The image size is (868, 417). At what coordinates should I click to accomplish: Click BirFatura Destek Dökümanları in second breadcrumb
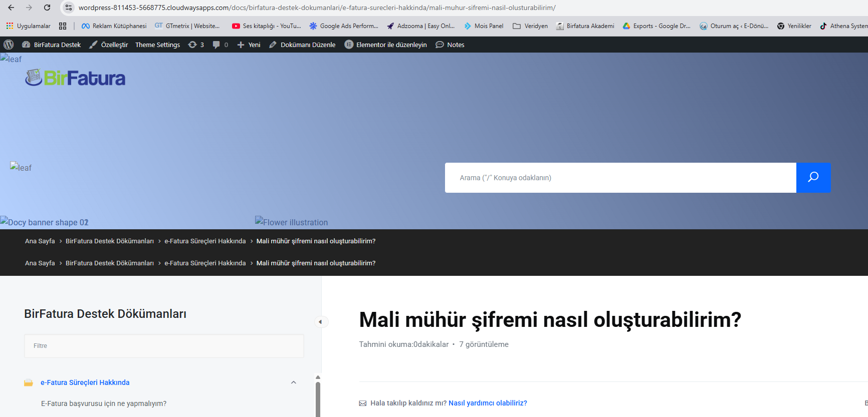pos(110,263)
